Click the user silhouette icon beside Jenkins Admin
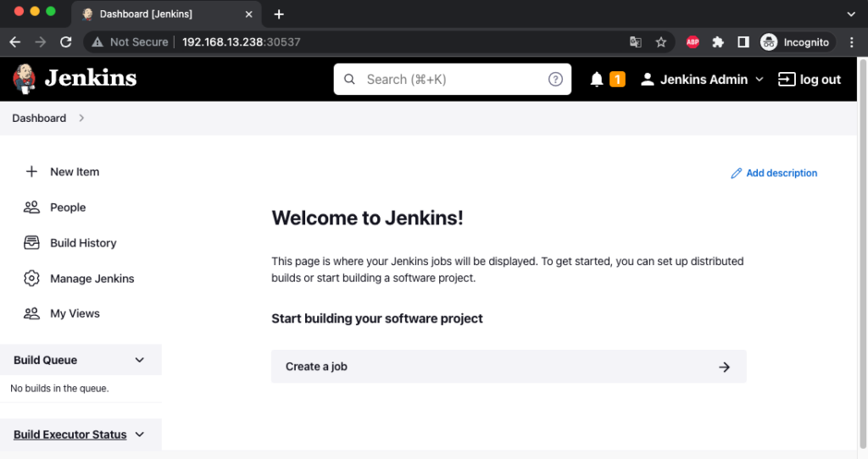Screen dimensions: 868x459 pyautogui.click(x=647, y=79)
